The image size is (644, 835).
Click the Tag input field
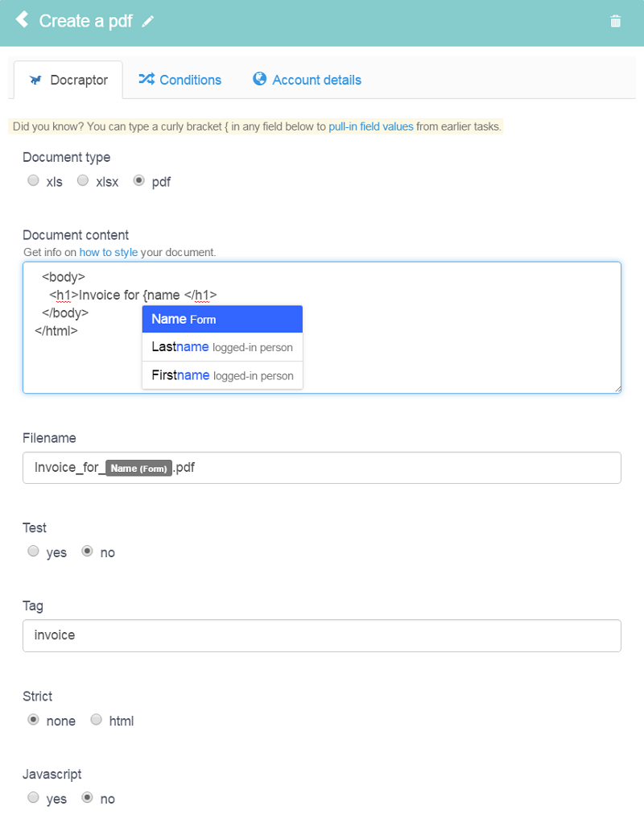coord(322,635)
